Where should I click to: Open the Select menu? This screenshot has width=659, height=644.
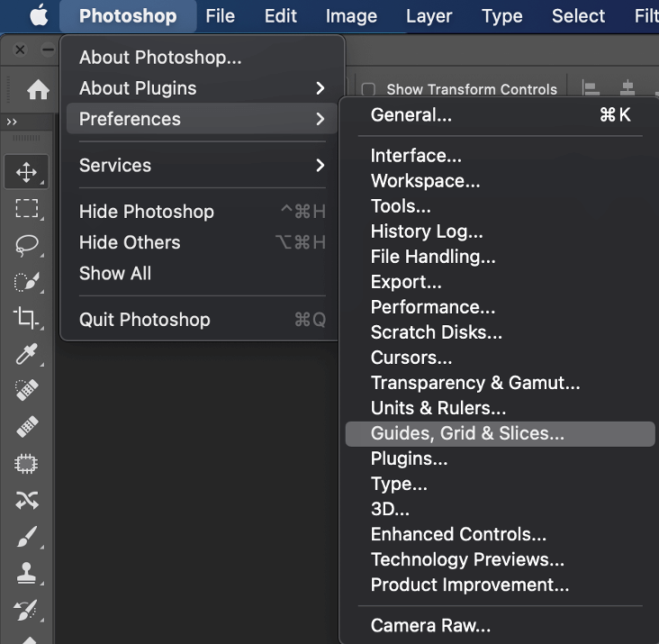pyautogui.click(x=578, y=16)
